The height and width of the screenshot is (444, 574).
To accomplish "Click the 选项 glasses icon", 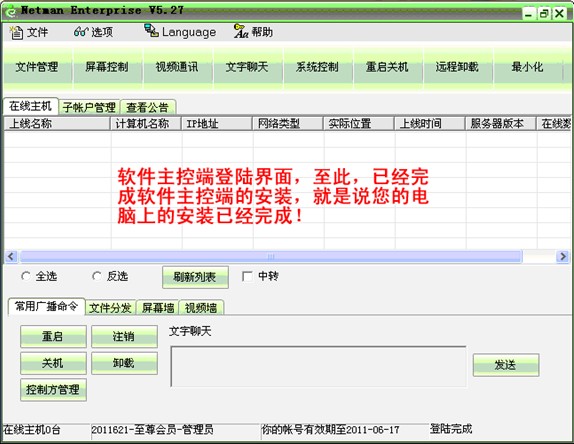I will 81,32.
